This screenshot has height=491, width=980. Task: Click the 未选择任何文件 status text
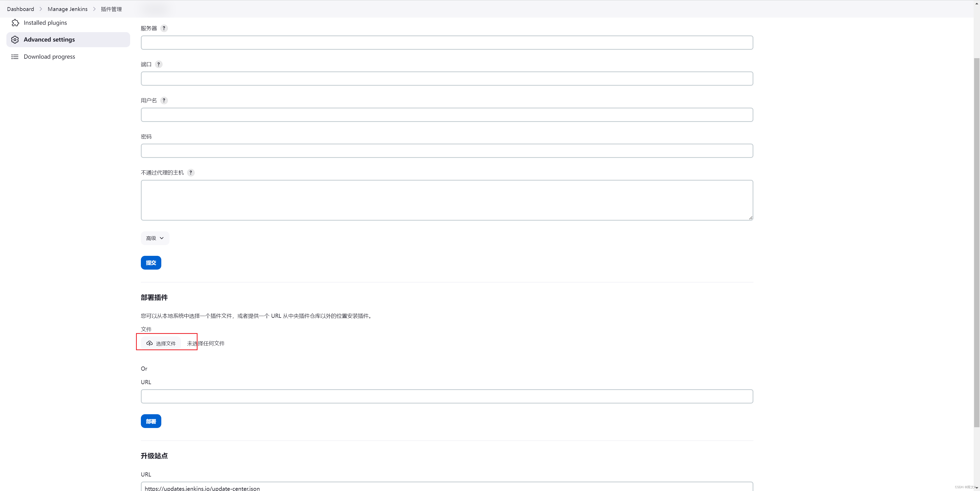coord(206,343)
